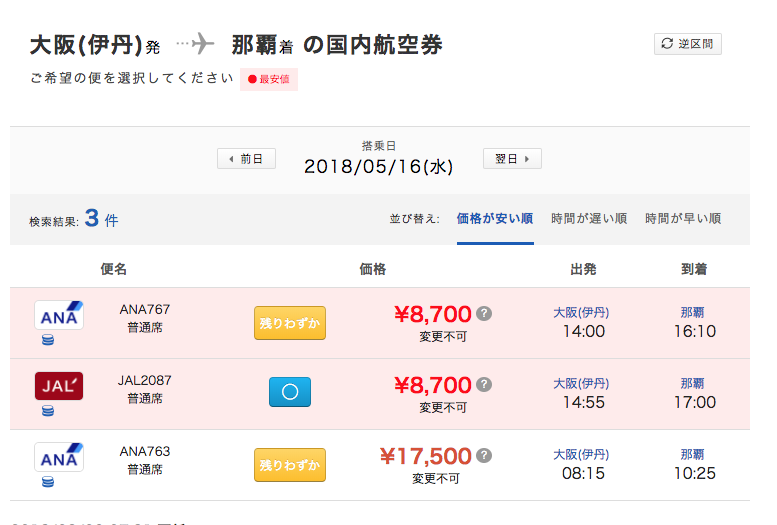Sort by 時間が早い順 tab
The width and height of the screenshot is (777, 525).
tap(683, 219)
